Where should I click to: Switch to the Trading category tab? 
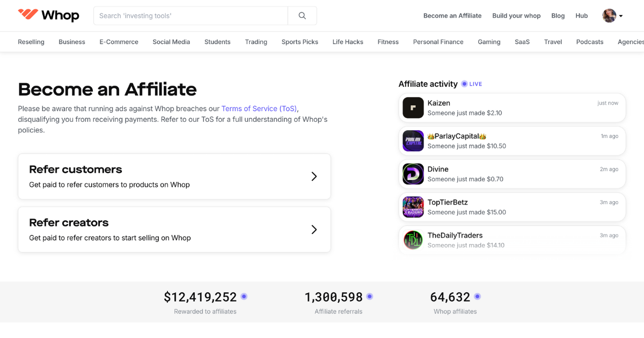[256, 41]
